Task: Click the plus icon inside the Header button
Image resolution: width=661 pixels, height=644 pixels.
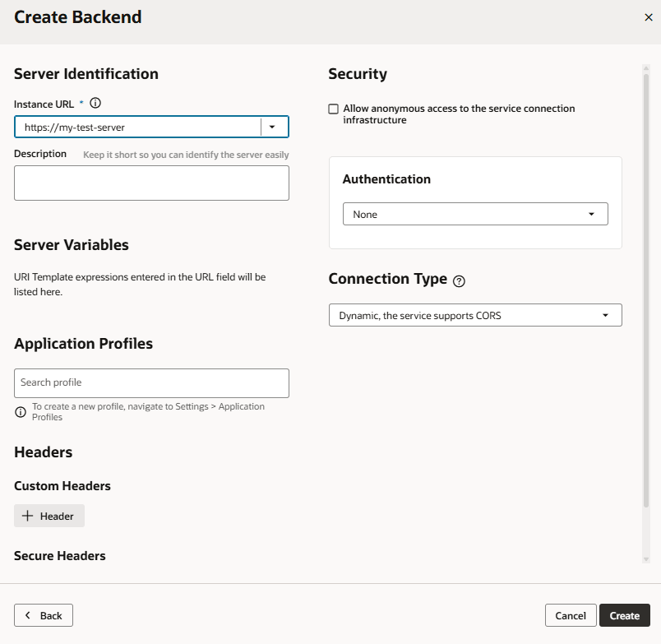Action: [x=29, y=516]
